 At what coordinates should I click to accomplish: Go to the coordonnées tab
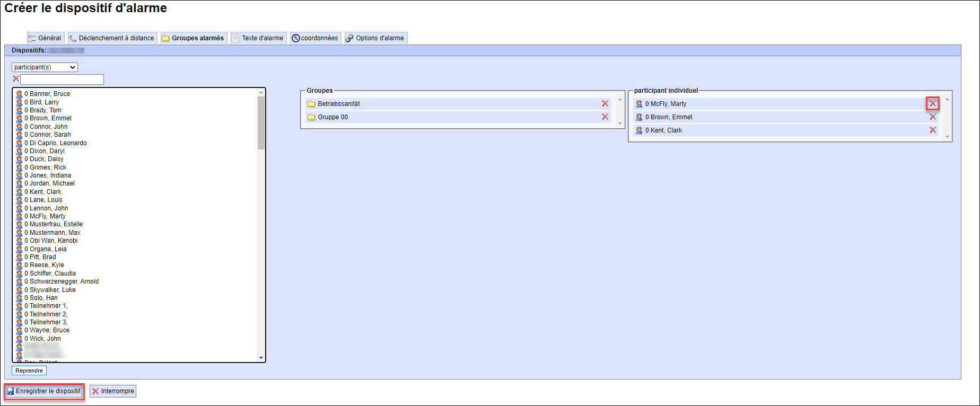[x=315, y=38]
